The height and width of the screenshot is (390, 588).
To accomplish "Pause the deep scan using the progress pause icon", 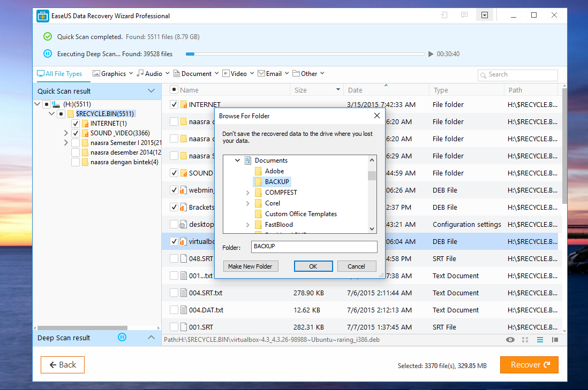I will (48, 53).
